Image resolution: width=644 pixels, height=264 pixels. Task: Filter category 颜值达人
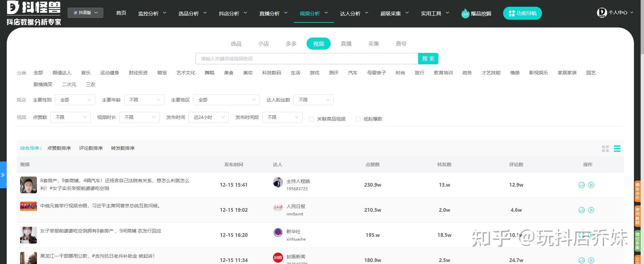coord(62,73)
